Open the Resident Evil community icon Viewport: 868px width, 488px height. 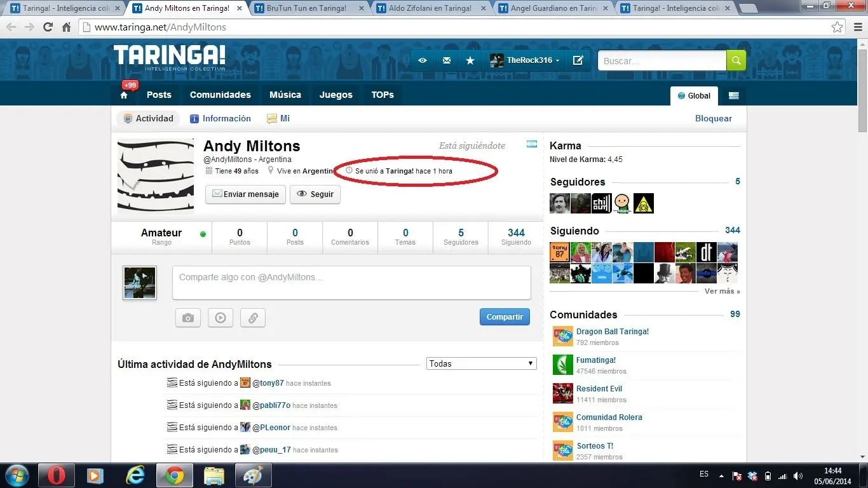pyautogui.click(x=562, y=394)
